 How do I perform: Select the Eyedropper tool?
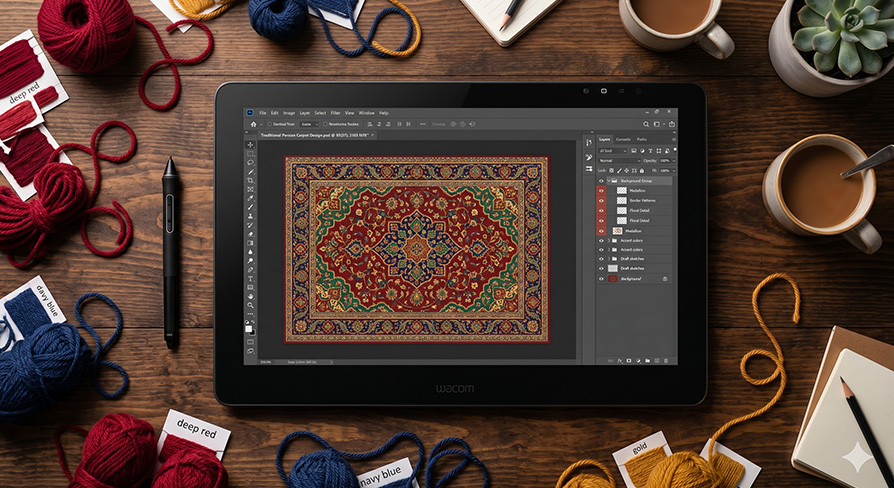click(x=251, y=198)
